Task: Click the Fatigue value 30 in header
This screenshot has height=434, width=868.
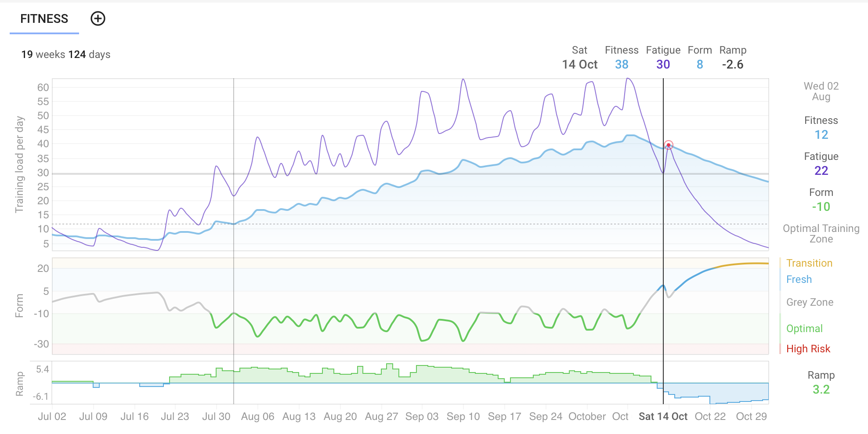Action: pos(663,65)
